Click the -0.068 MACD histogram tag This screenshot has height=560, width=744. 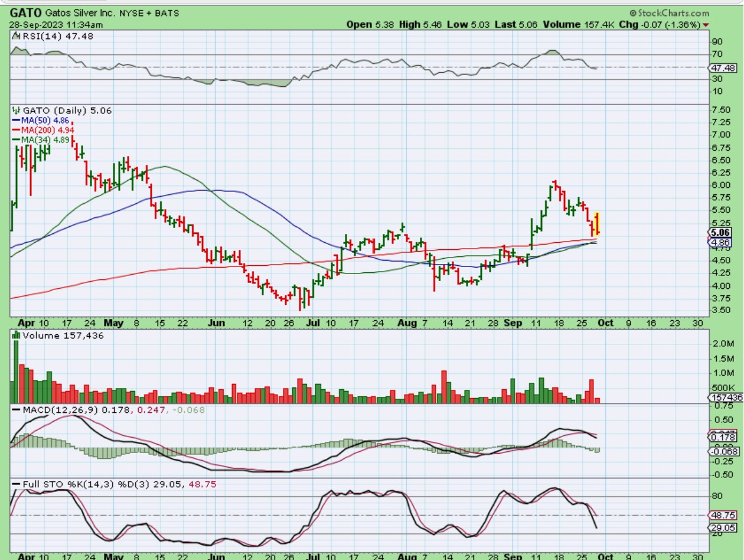[x=723, y=452]
